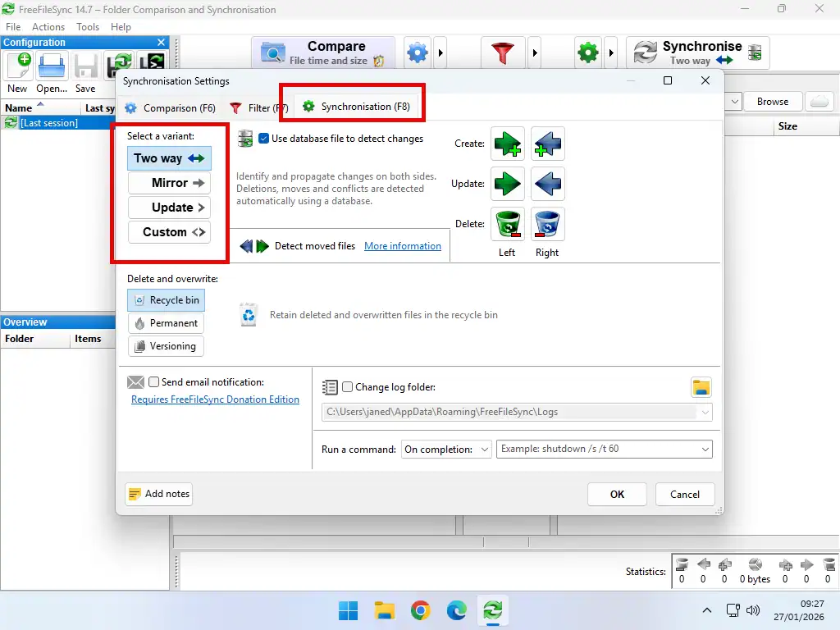Open the On completion dropdown
Viewport: 840px width, 630px height.
pos(446,449)
